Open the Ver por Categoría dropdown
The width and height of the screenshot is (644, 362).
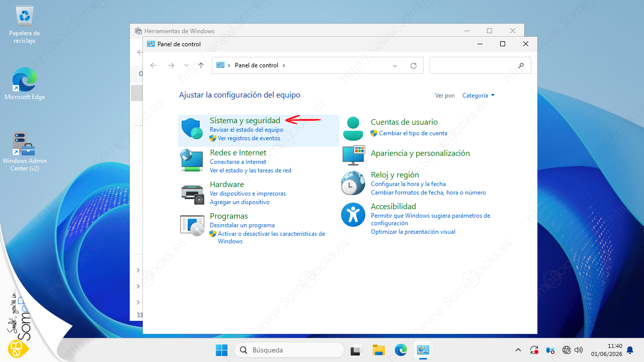click(478, 95)
